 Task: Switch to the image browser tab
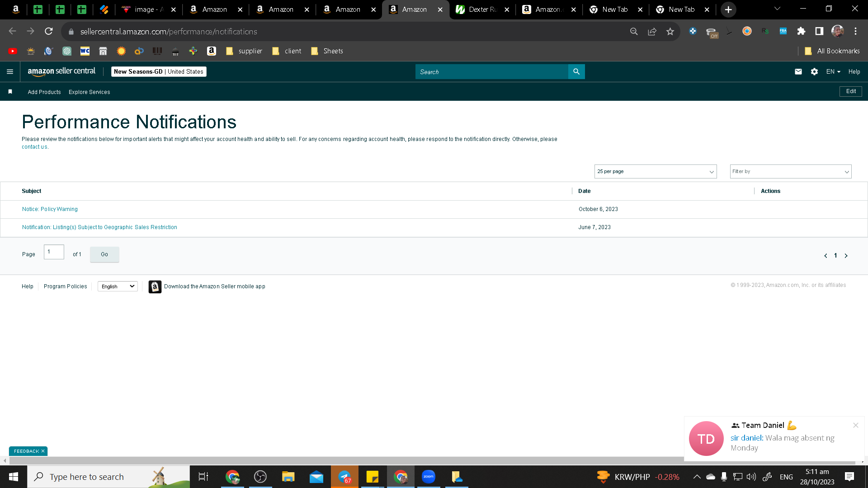tap(149, 9)
